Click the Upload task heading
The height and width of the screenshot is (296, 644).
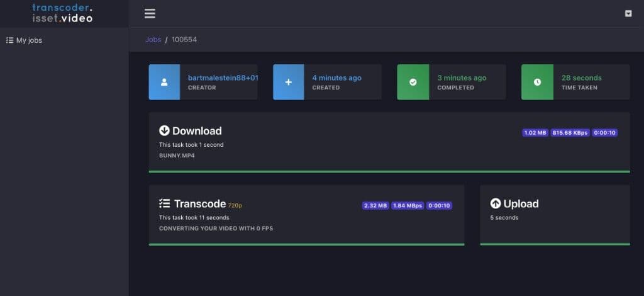521,203
